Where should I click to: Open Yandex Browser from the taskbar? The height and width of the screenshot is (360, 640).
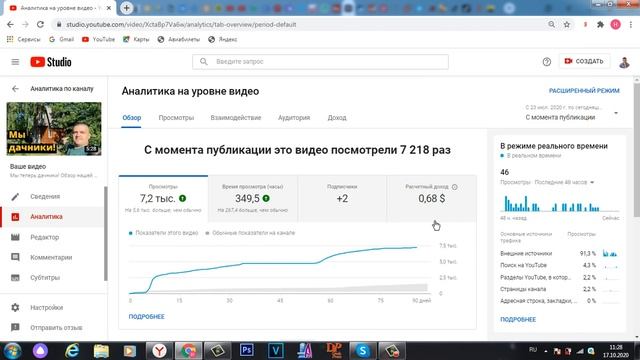pos(160,351)
